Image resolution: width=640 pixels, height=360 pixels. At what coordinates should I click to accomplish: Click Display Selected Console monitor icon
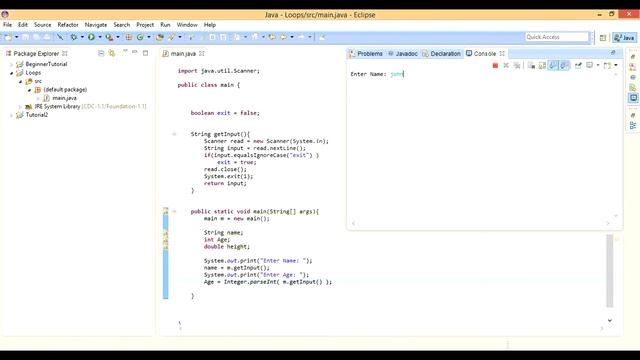pos(589,65)
